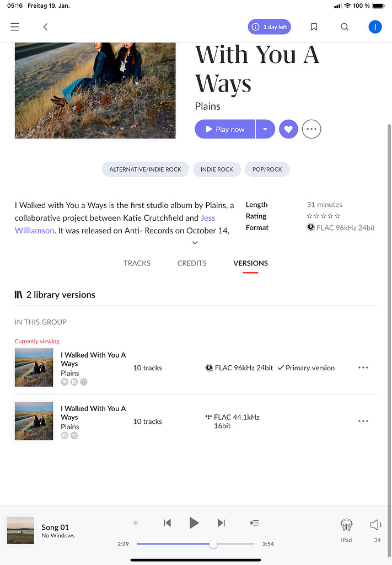
Task: Toggle the heart to favorite the album
Action: [288, 129]
